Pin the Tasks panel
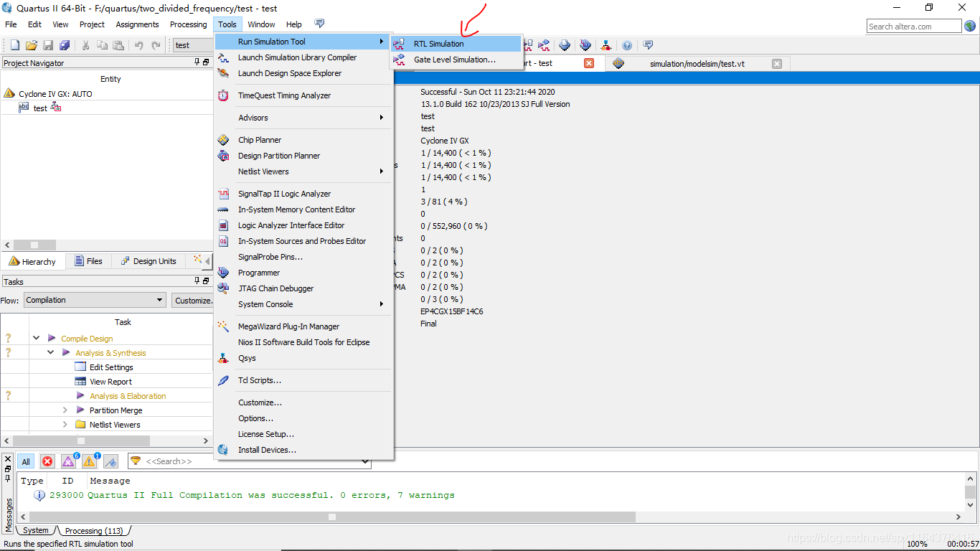 [x=197, y=281]
